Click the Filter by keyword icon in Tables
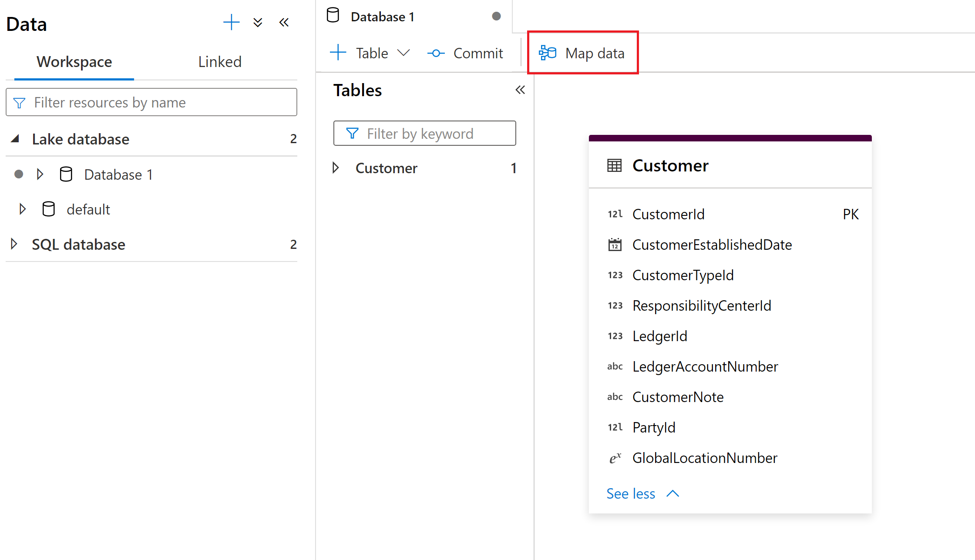 click(351, 132)
